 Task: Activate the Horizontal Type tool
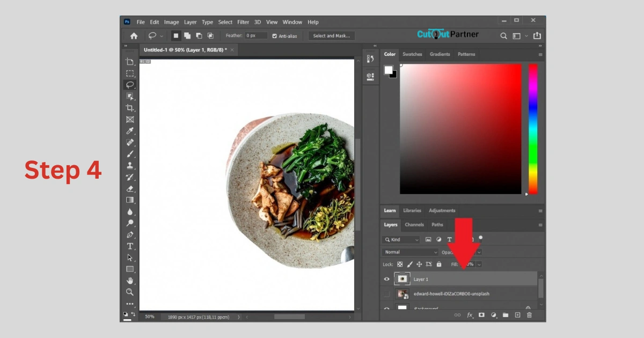[130, 246]
